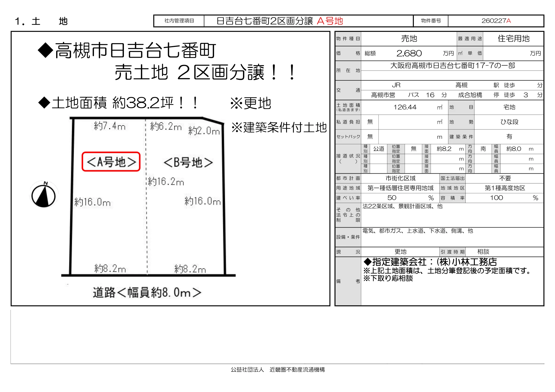This screenshot has height=392, width=555.
Task: Click the 相談 value in the 引渡時期 row
Action: [483, 252]
